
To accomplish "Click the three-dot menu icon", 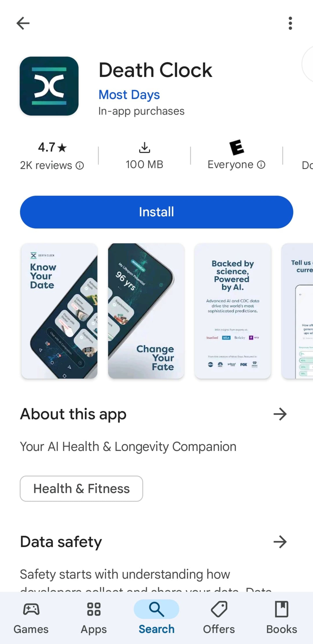I will (x=290, y=23).
